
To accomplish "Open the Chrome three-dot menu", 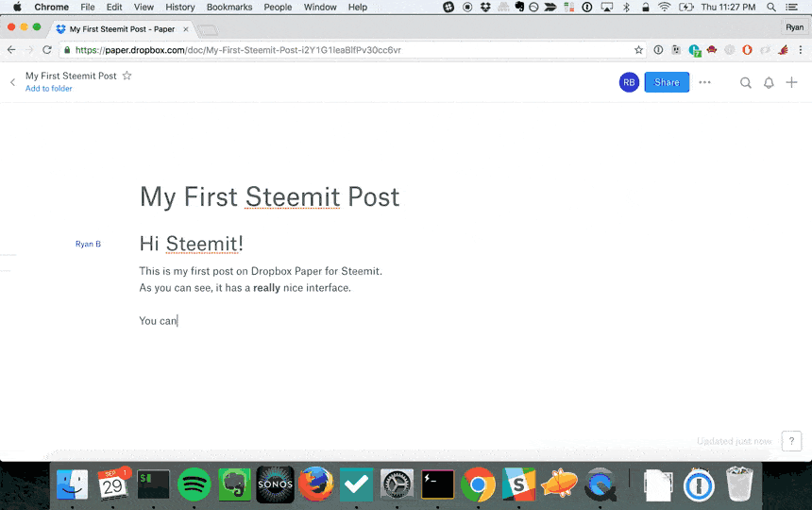I will (801, 50).
